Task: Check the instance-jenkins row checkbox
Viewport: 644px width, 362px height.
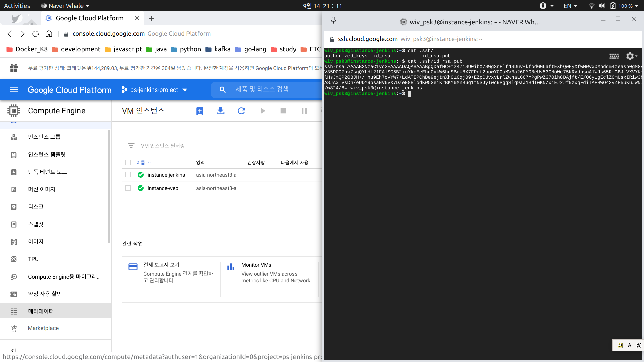Action: point(128,175)
